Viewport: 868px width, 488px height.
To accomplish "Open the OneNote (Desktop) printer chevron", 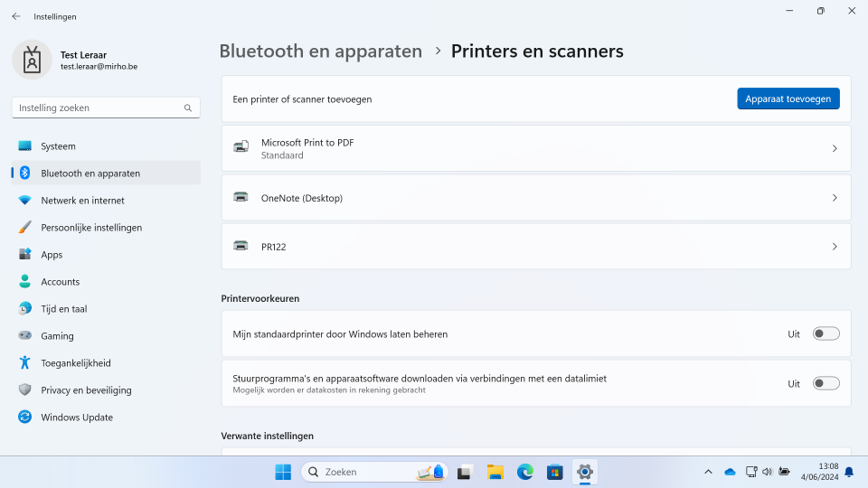I will click(835, 198).
